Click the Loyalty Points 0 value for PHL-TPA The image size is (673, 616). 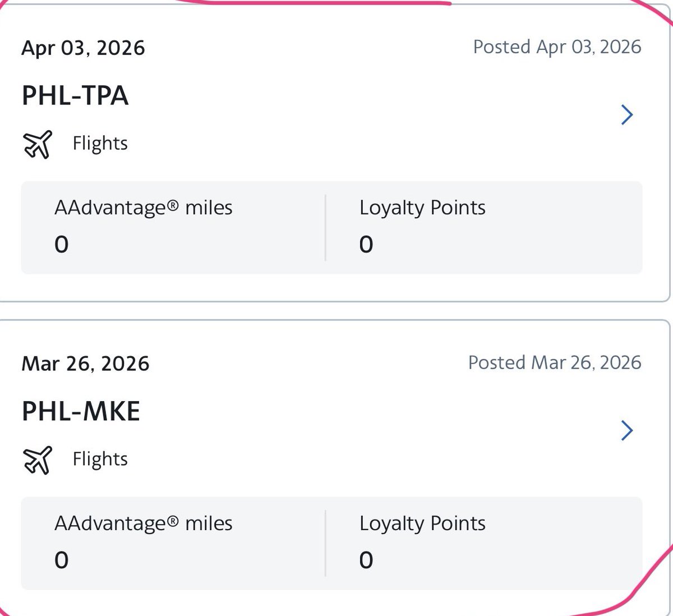pyautogui.click(x=366, y=245)
